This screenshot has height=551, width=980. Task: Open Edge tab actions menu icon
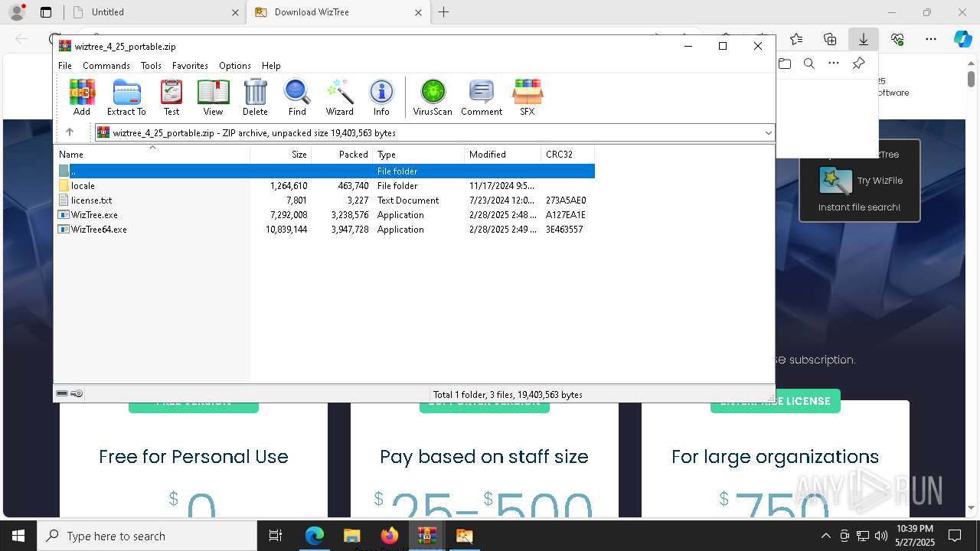[x=46, y=12]
